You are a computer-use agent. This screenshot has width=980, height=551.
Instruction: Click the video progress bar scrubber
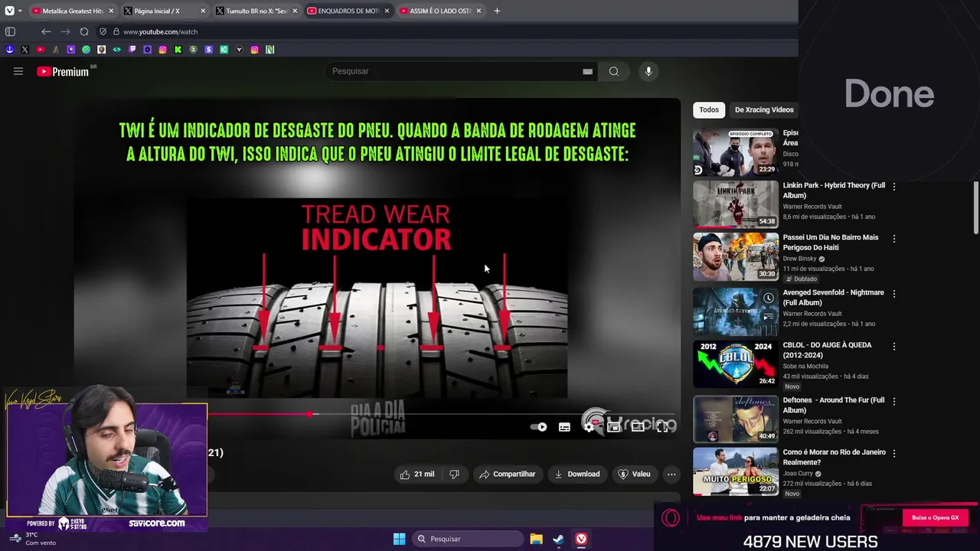309,414
